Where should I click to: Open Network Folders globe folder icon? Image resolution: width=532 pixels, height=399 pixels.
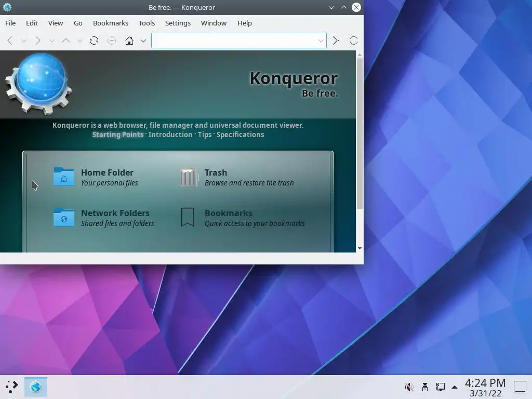(x=64, y=217)
